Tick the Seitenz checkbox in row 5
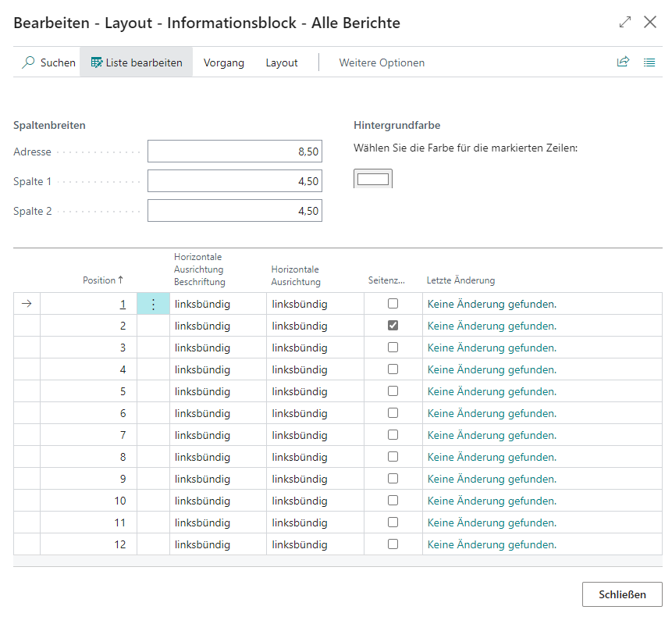672x617 pixels. 393,391
